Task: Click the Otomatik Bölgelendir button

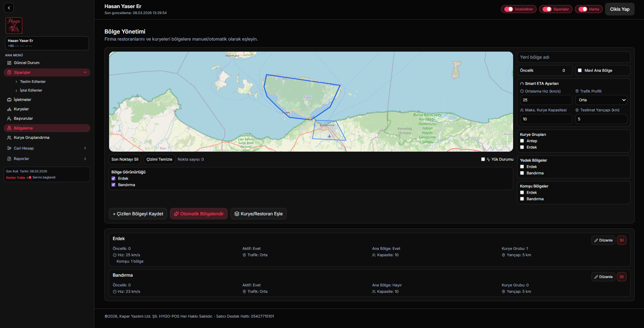Action: point(199,214)
